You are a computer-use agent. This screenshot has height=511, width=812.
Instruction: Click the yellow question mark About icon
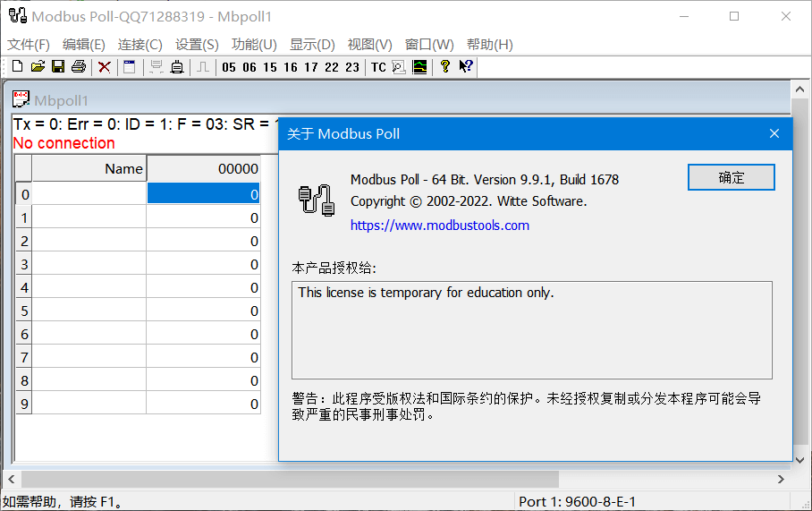click(444, 67)
